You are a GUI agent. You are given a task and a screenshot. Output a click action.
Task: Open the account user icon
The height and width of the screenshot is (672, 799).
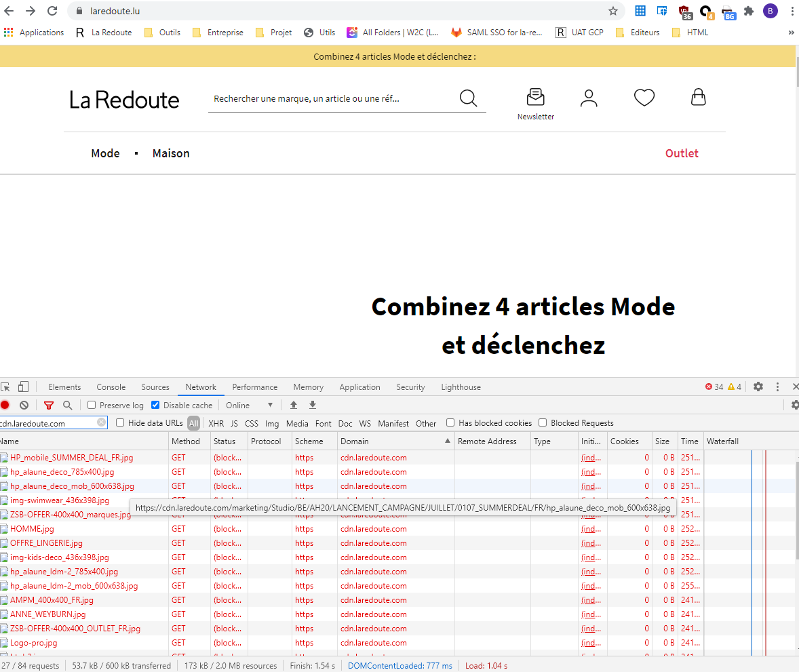[x=589, y=98]
